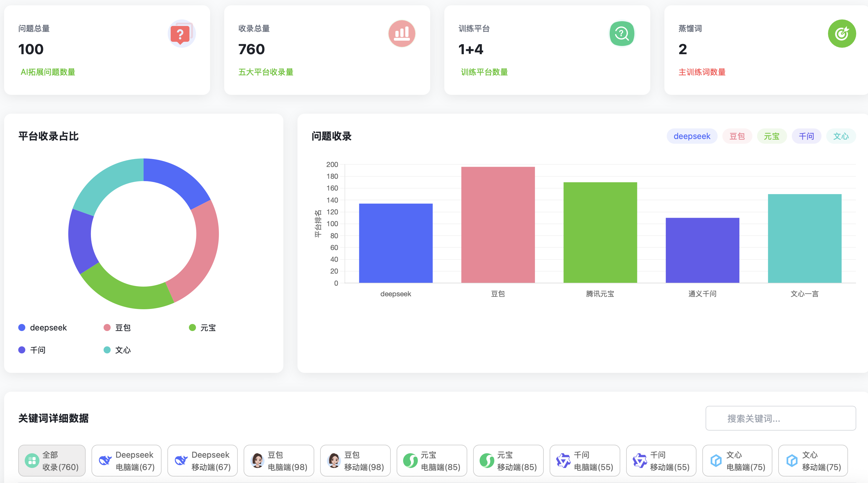Viewport: 868px width, 483px height.
Task: Select 豆包 电脑端(98) avatar tab
Action: tap(279, 460)
